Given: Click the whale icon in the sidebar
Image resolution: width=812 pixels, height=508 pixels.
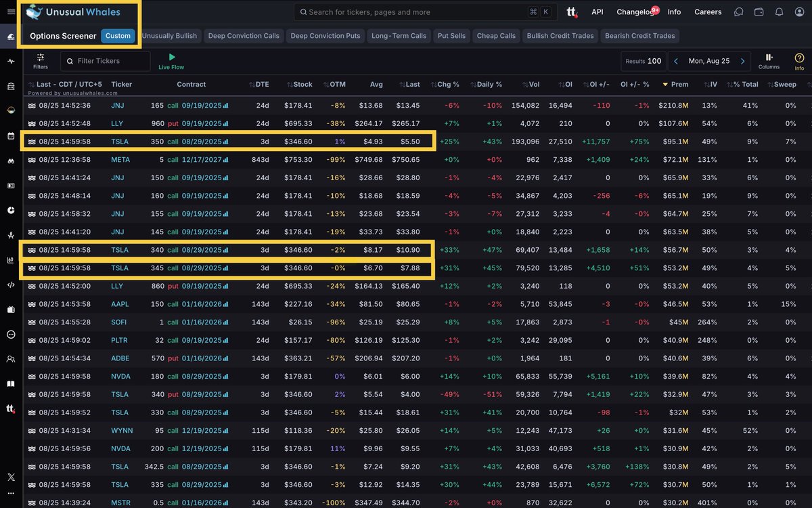Looking at the screenshot, I should (x=11, y=37).
